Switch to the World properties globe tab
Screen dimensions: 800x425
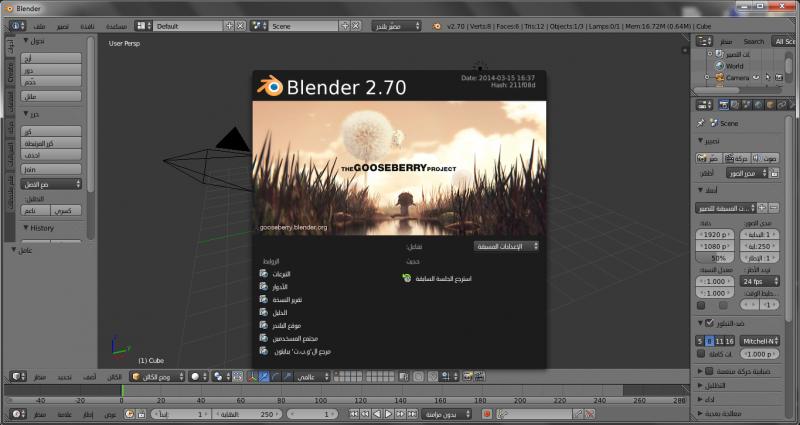click(759, 105)
